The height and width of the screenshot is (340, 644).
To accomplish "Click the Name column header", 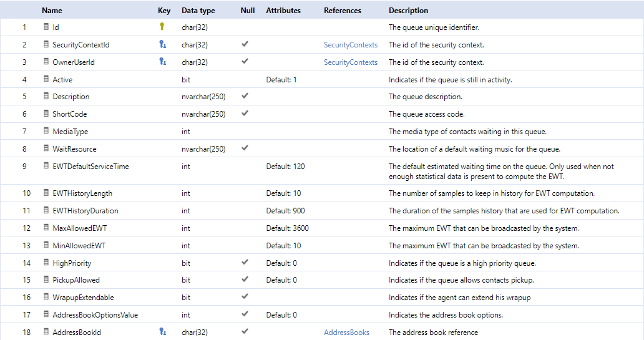I will pyautogui.click(x=52, y=11).
